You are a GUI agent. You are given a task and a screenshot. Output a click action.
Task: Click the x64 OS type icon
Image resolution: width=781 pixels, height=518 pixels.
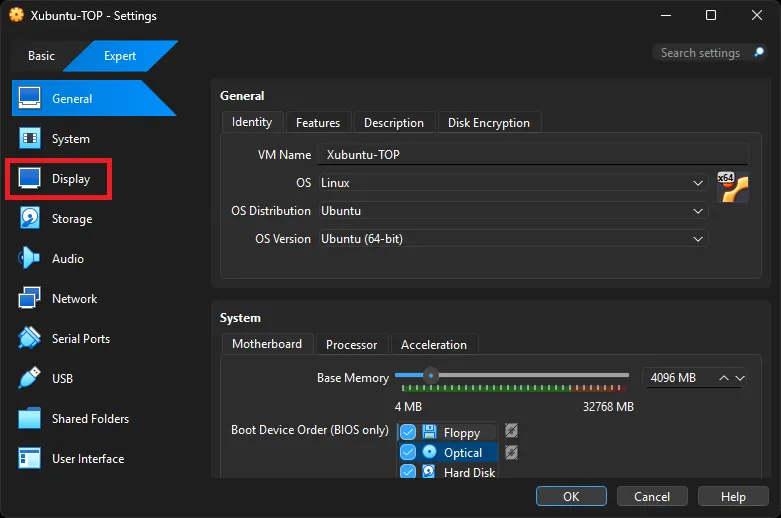(733, 187)
